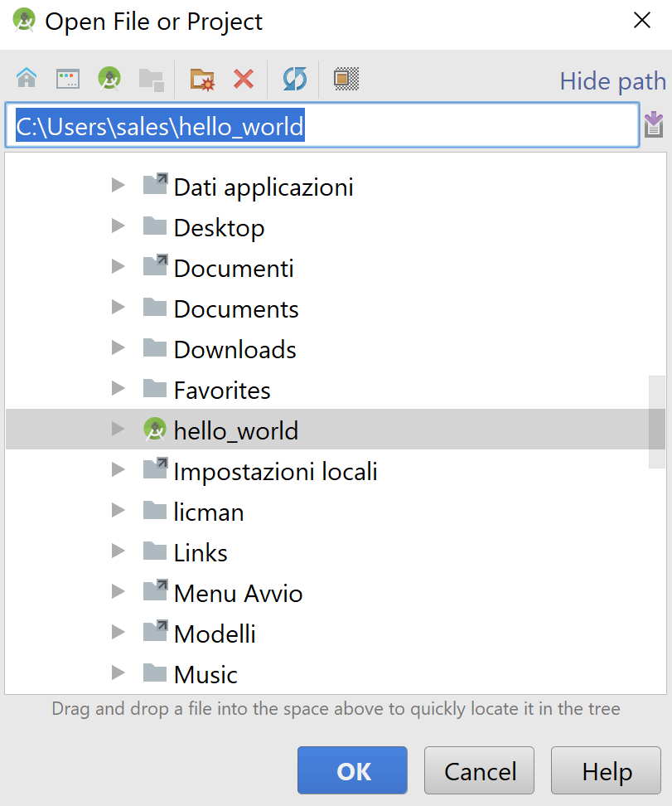Open the Help button

pos(607,770)
